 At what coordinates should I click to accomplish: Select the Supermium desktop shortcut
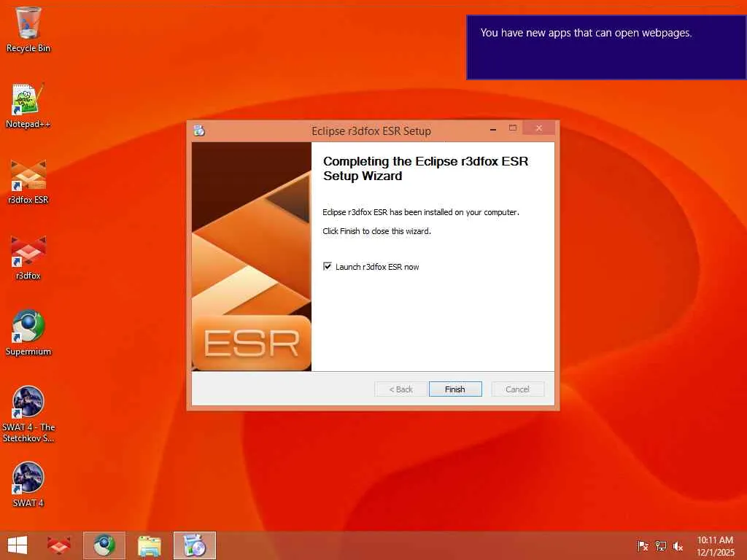[28, 333]
